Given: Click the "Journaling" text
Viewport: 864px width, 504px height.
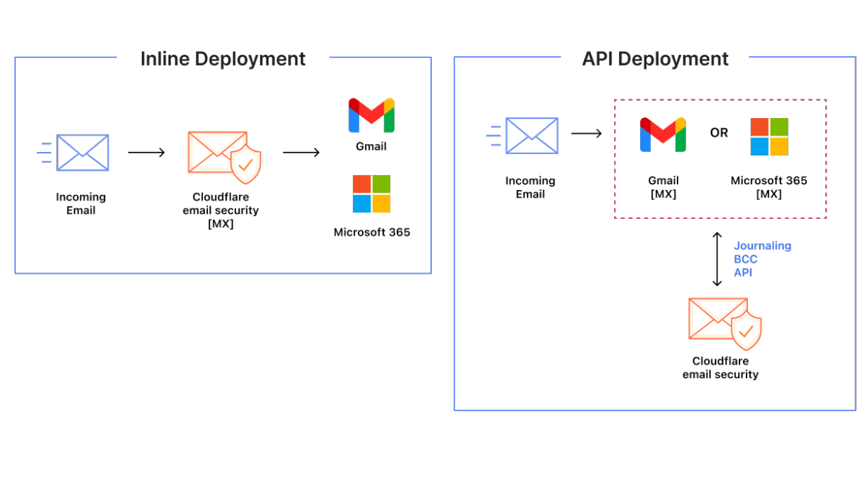Looking at the screenshot, I should point(762,246).
